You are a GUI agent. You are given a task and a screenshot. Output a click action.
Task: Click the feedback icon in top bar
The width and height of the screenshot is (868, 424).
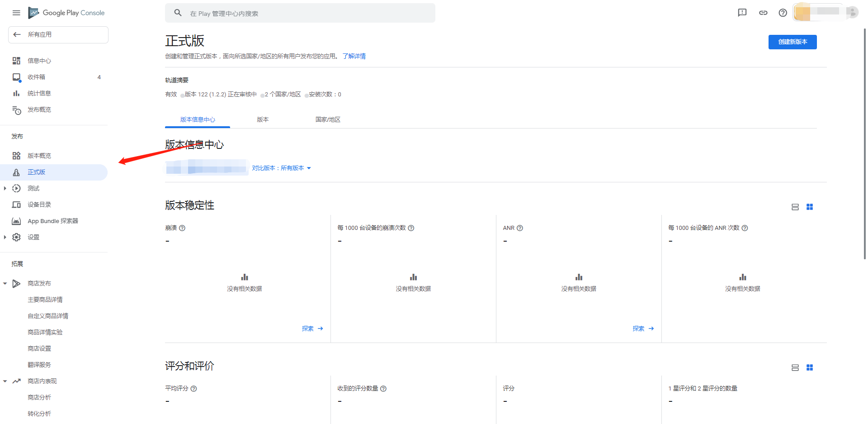pyautogui.click(x=742, y=13)
